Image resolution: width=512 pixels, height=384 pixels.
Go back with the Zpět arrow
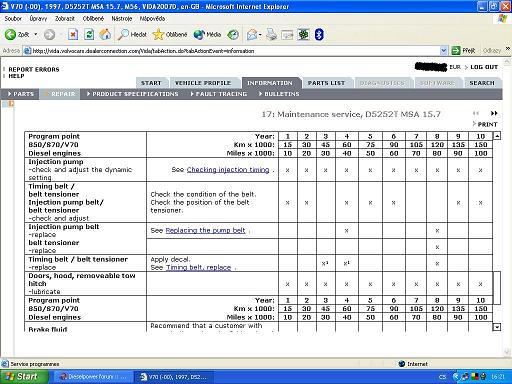click(x=16, y=34)
